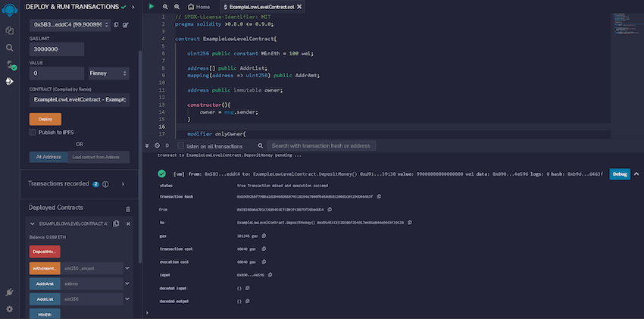Click the orange Deploy button
This screenshot has height=319, width=644.
tap(45, 119)
